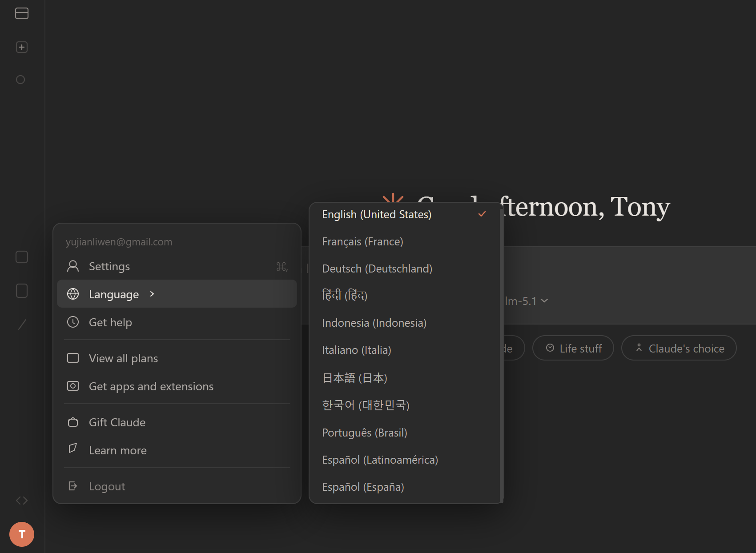
Task: Click the code brackets icon in sidebar
Action: (x=21, y=501)
